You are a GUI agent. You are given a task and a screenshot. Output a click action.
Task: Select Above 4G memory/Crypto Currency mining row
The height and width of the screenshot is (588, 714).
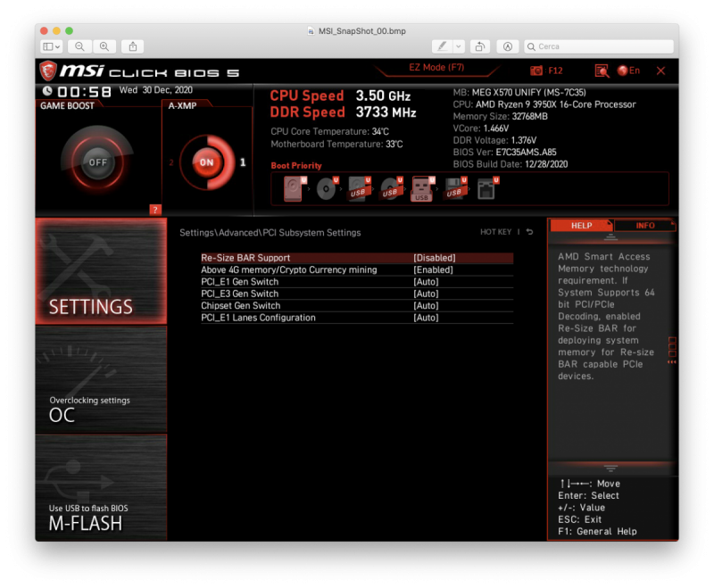357,269
